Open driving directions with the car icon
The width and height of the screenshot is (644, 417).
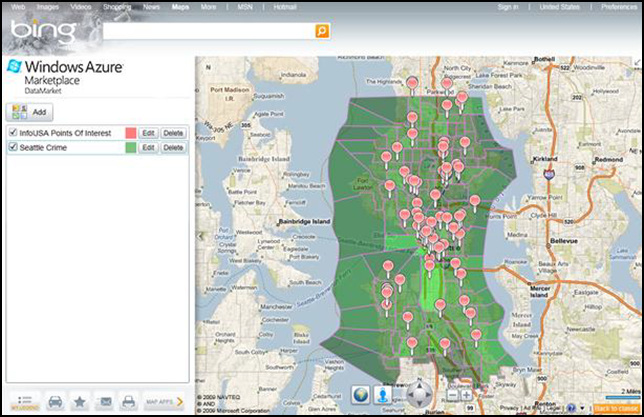[x=55, y=401]
